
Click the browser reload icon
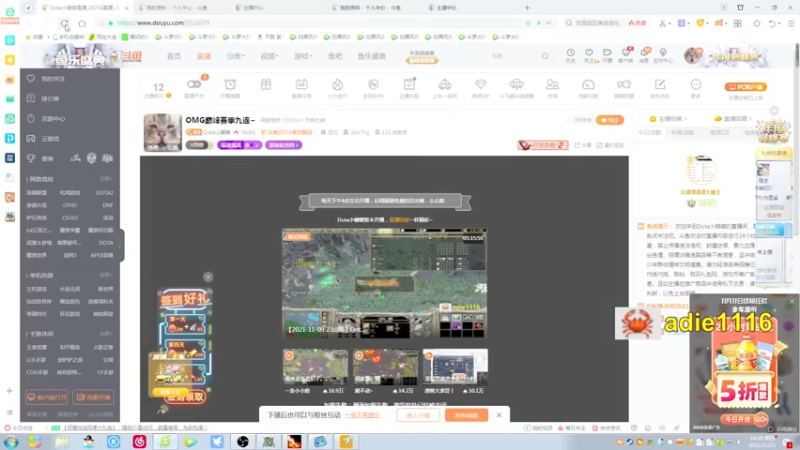click(64, 23)
